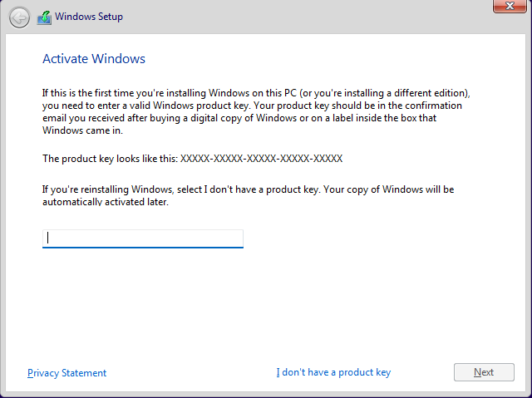The image size is (532, 398).
Task: Click the "automatically activated later." text line
Action: coord(106,202)
